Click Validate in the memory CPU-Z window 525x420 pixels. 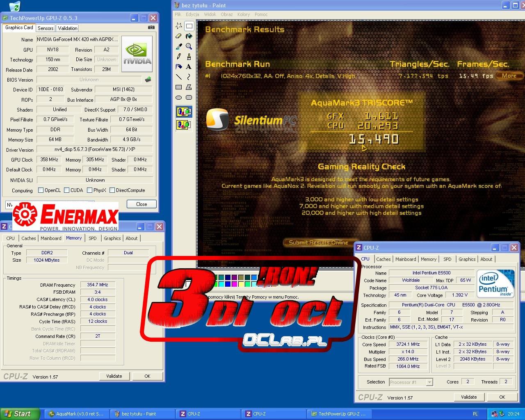point(114,376)
